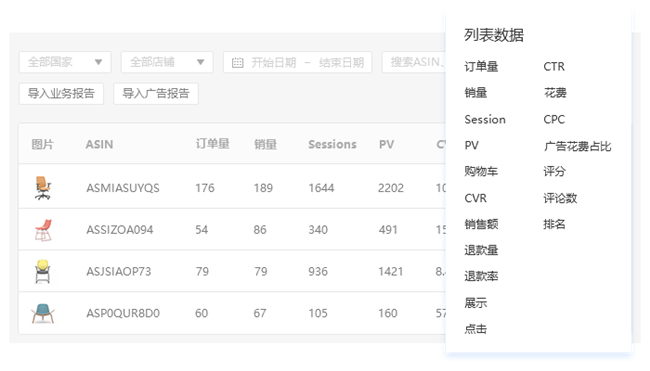
Task: Click the PV column header in the table
Action: click(x=386, y=144)
